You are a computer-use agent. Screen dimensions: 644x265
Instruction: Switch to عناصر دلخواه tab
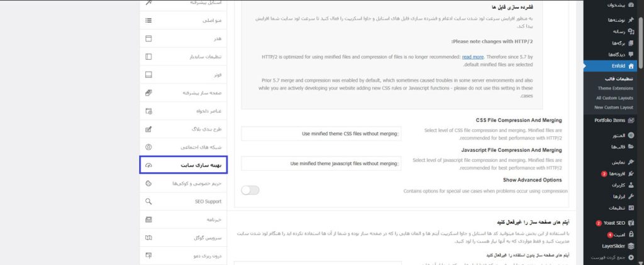tap(184, 111)
